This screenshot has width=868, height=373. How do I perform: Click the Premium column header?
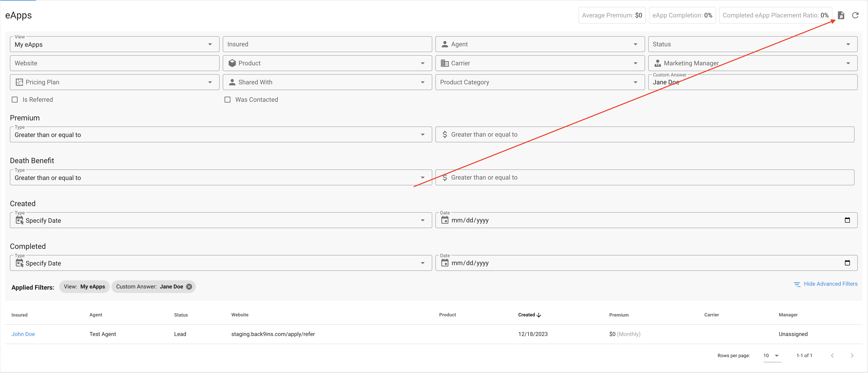click(619, 315)
